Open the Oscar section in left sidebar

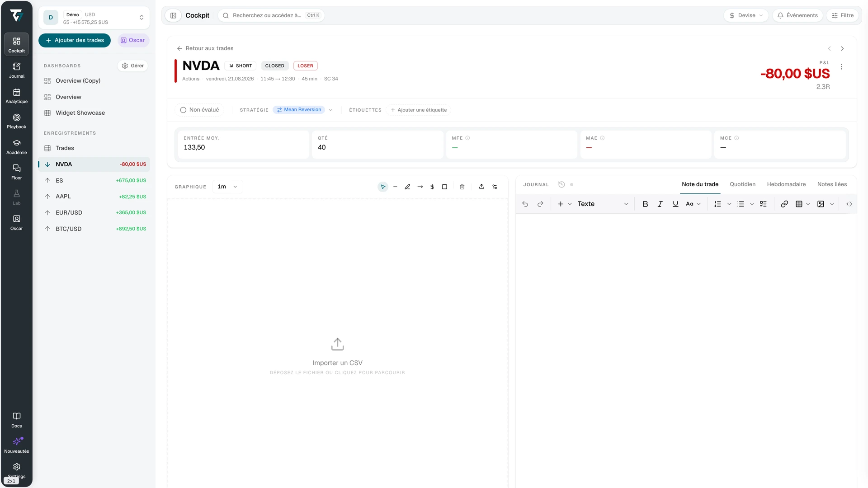[16, 222]
